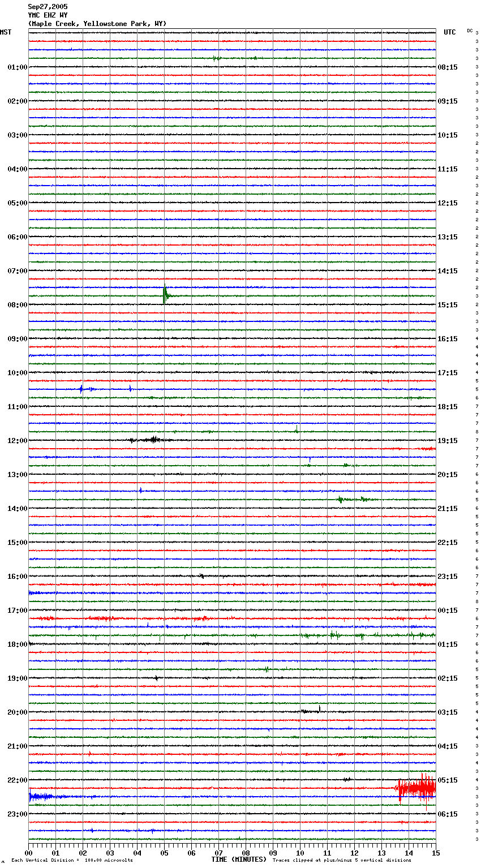Screen dimensions: 481x868
Task: Select the 14:00 MST time label
Action: pyautogui.click(x=18, y=509)
